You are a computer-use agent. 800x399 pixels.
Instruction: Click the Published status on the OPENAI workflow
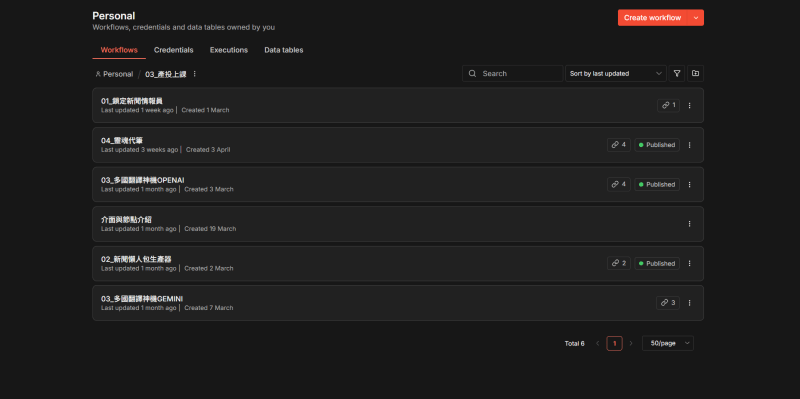(x=657, y=185)
